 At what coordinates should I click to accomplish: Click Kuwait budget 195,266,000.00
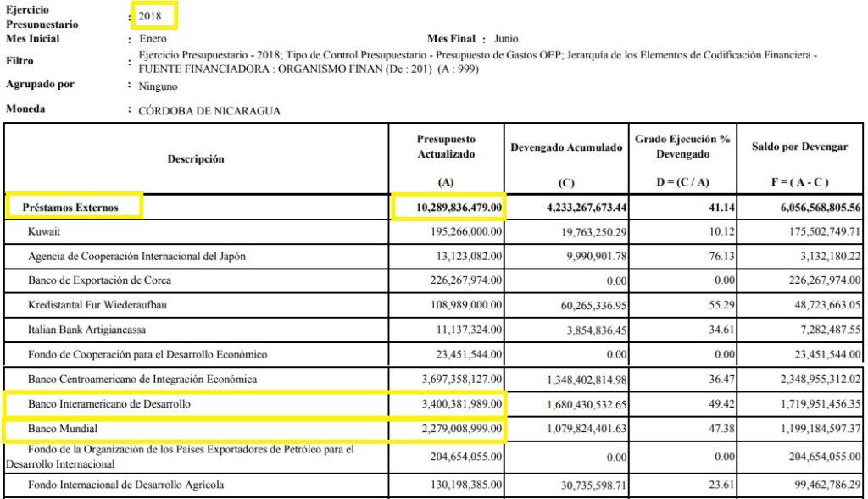(x=466, y=232)
